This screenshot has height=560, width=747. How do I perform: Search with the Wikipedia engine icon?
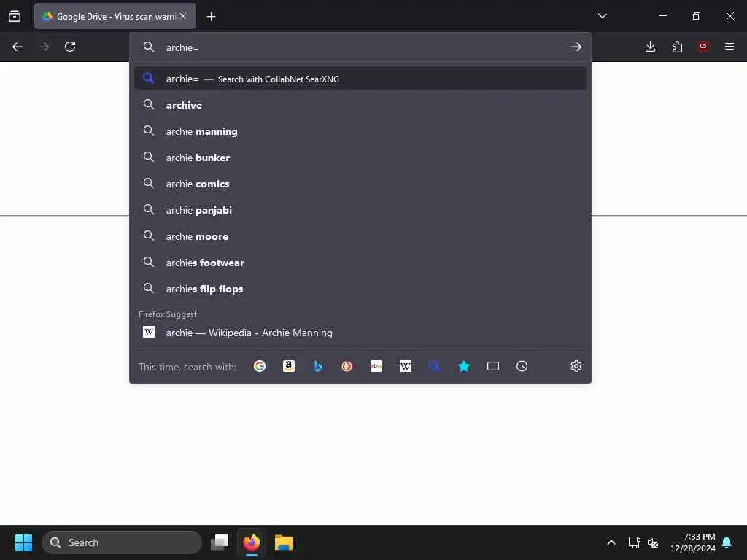(x=406, y=366)
